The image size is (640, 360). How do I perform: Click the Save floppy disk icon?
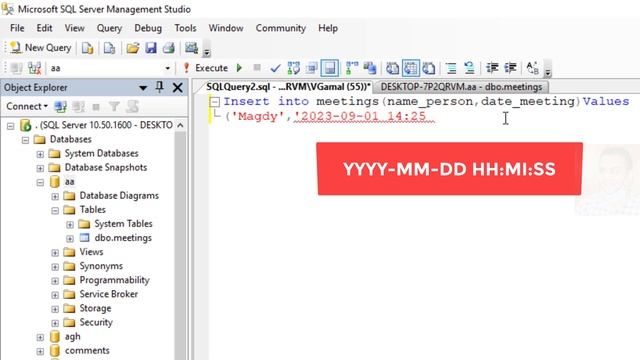pos(151,48)
